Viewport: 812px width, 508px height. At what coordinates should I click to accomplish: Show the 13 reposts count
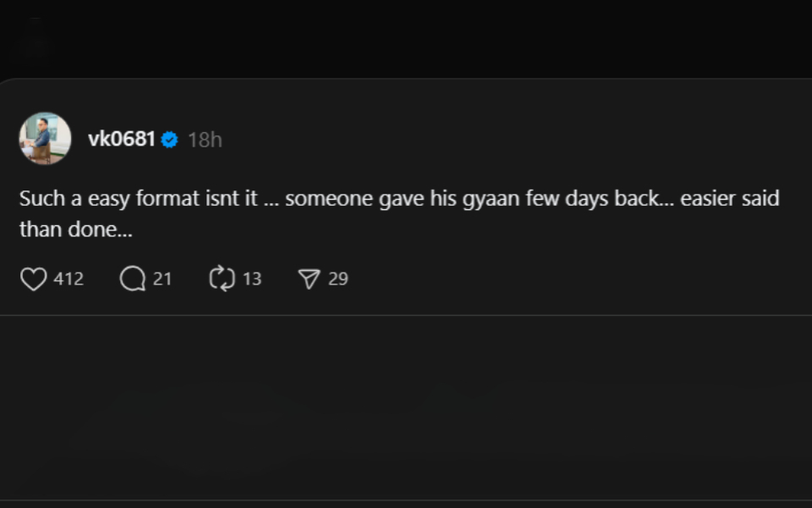click(x=252, y=279)
